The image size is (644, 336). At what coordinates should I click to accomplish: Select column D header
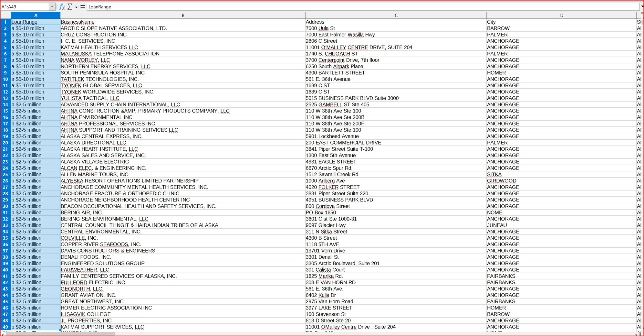pyautogui.click(x=562, y=15)
